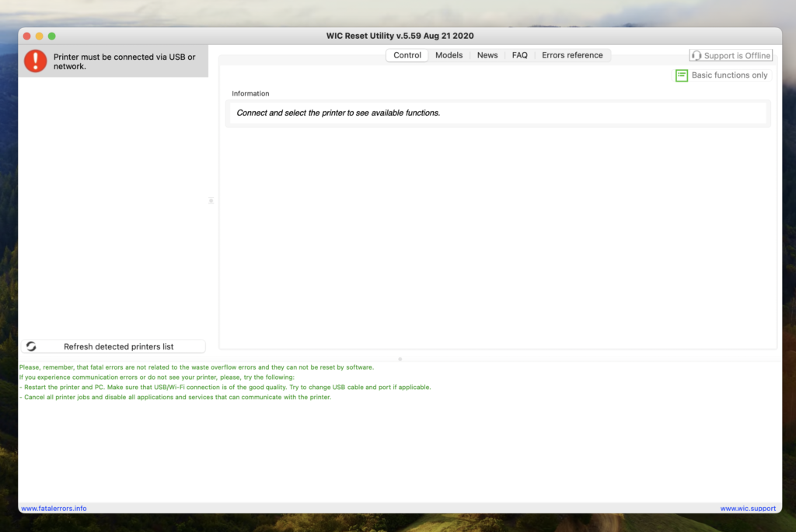Click the 'Restart the printer and PC' log line

click(225, 387)
